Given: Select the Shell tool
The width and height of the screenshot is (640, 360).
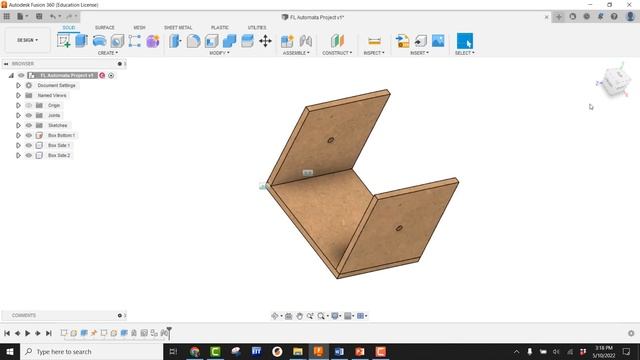Looking at the screenshot, I should click(211, 41).
